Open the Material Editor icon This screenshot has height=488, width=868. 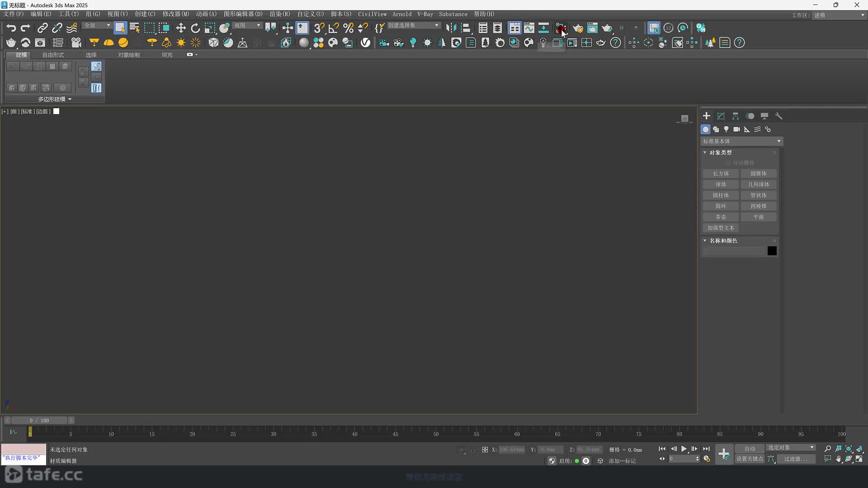[x=561, y=28]
